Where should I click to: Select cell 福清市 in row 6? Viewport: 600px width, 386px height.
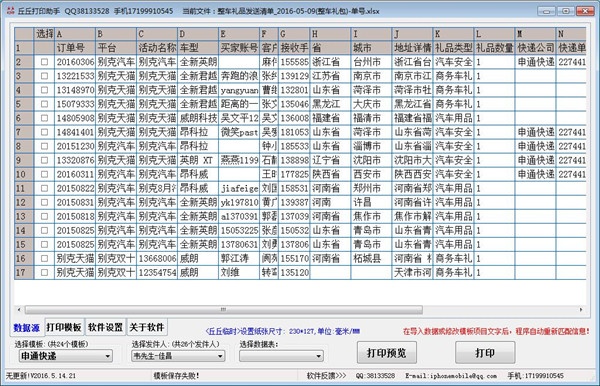tap(371, 118)
